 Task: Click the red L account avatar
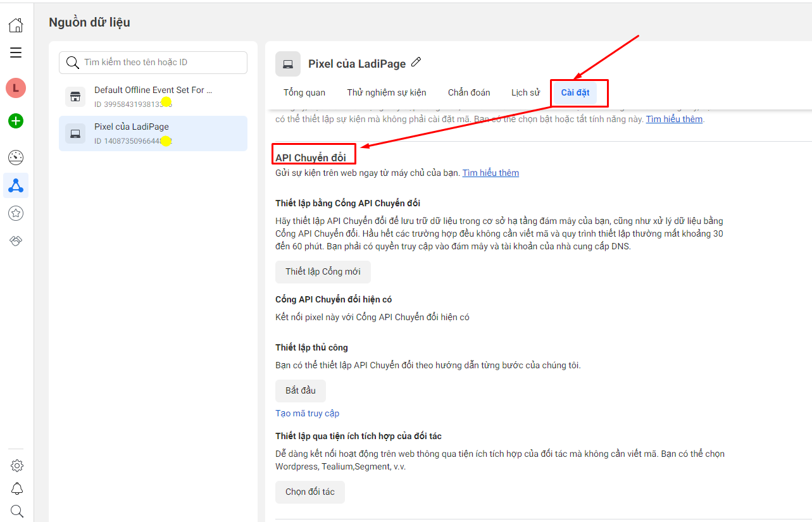[x=16, y=88]
